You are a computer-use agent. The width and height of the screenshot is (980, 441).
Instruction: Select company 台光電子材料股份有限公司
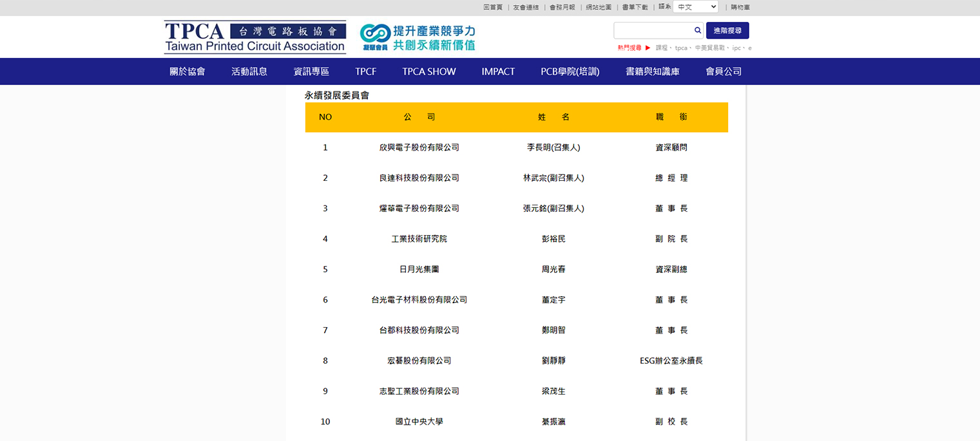(x=419, y=300)
